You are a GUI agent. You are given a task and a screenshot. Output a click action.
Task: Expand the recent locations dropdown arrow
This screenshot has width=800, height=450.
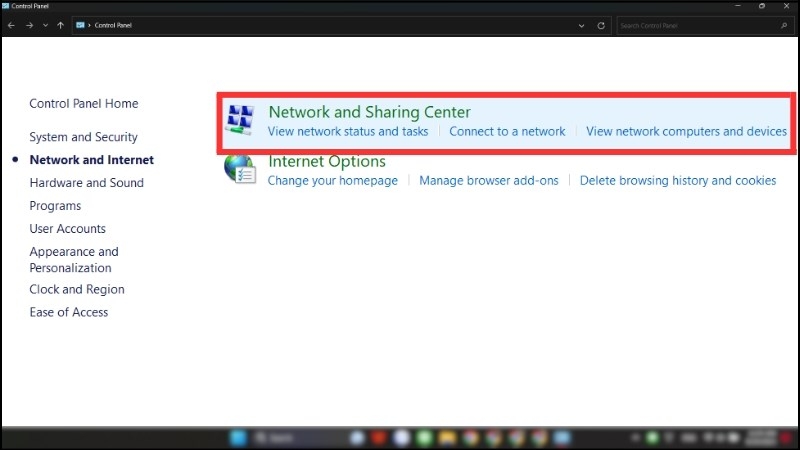45,25
